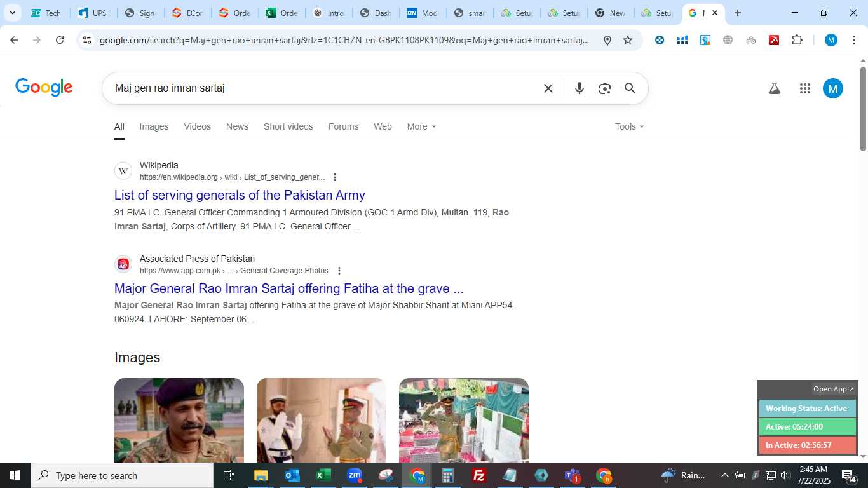Click the In Active 02:56:57 timer bar
This screenshot has width=868, height=488.
point(807,445)
